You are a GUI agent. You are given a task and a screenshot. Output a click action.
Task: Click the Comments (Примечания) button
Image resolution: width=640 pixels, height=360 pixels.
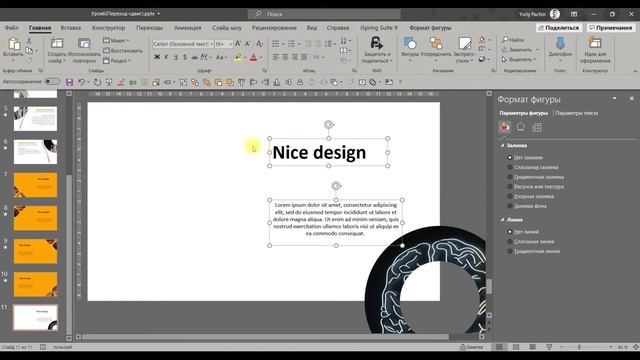610,28
